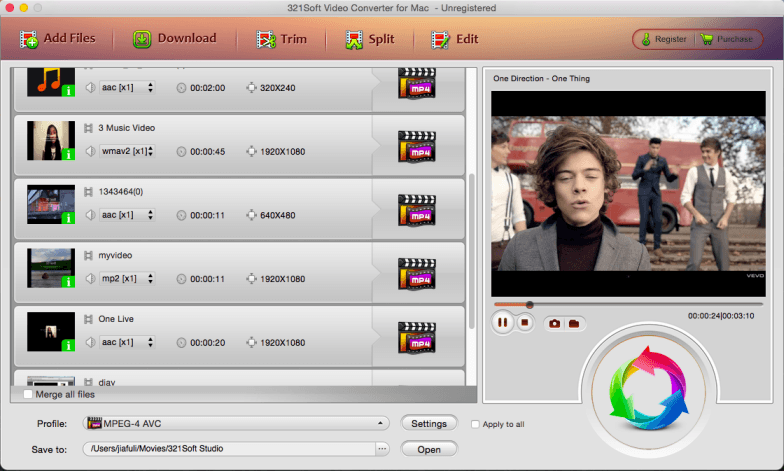Open aac audio dropdown for 1343464(0)
Screen dimensions: 784x471
pos(127,215)
